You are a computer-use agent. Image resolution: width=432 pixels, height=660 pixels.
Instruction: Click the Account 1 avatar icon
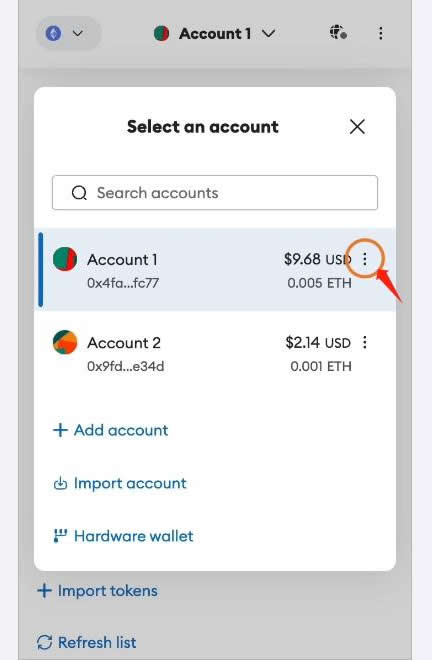(65, 259)
